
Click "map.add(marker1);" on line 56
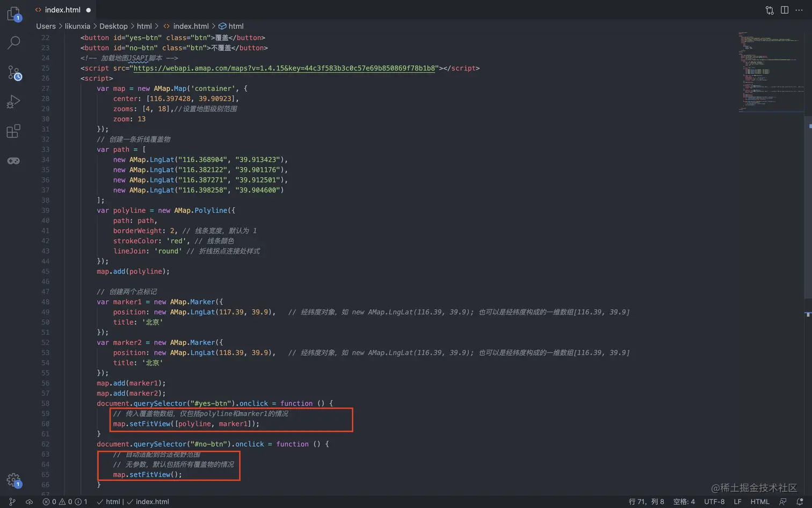[x=131, y=383]
